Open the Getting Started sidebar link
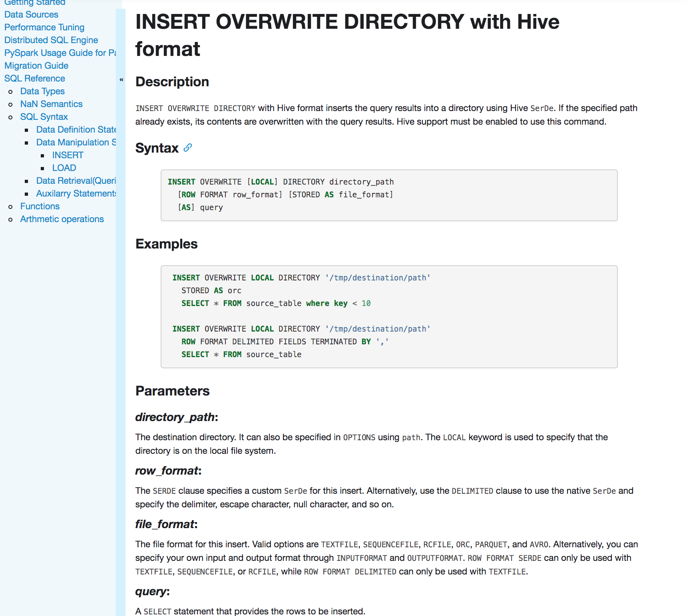Screen dimensions: 687x616 pos(35,3)
